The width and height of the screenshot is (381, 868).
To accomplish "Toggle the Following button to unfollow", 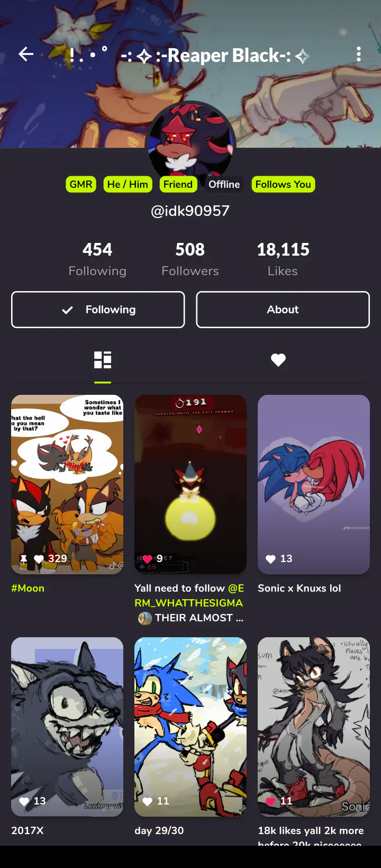I will click(x=98, y=310).
